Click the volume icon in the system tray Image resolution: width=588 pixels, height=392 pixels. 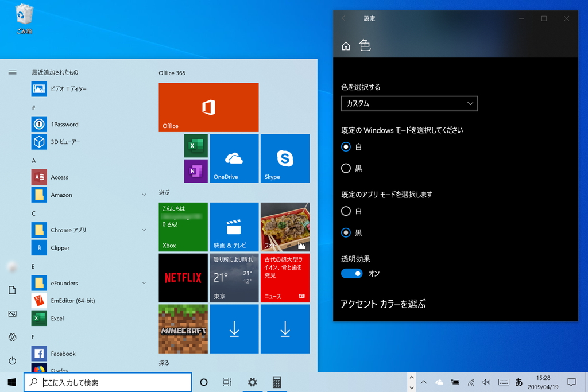pyautogui.click(x=486, y=382)
